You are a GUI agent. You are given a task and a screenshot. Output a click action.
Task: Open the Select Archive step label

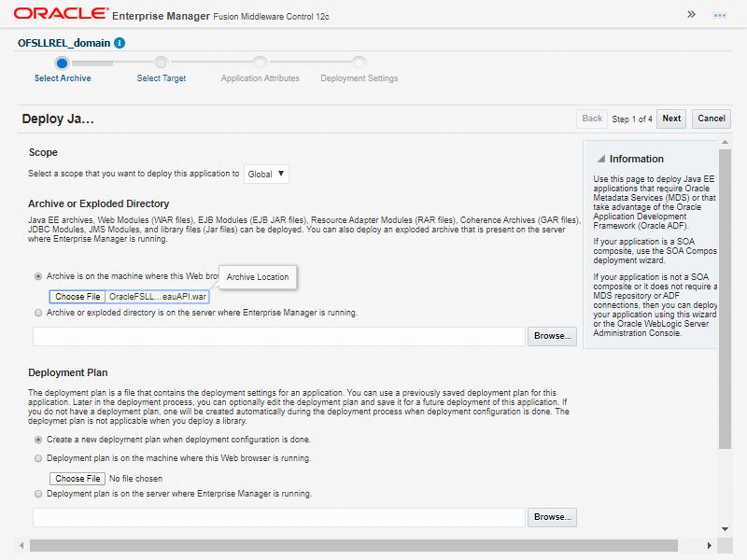coord(63,78)
